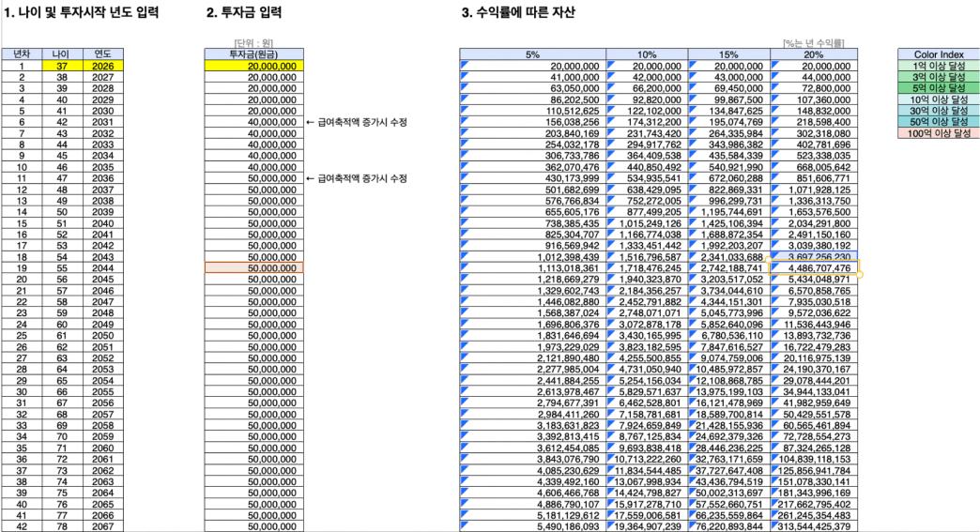Image resolution: width=980 pixels, height=532 pixels.
Task: Select the '투자금(원금)' column header
Action: point(253,55)
